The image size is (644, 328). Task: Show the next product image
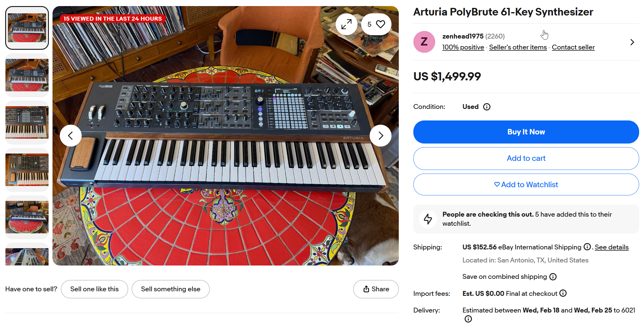coord(381,136)
